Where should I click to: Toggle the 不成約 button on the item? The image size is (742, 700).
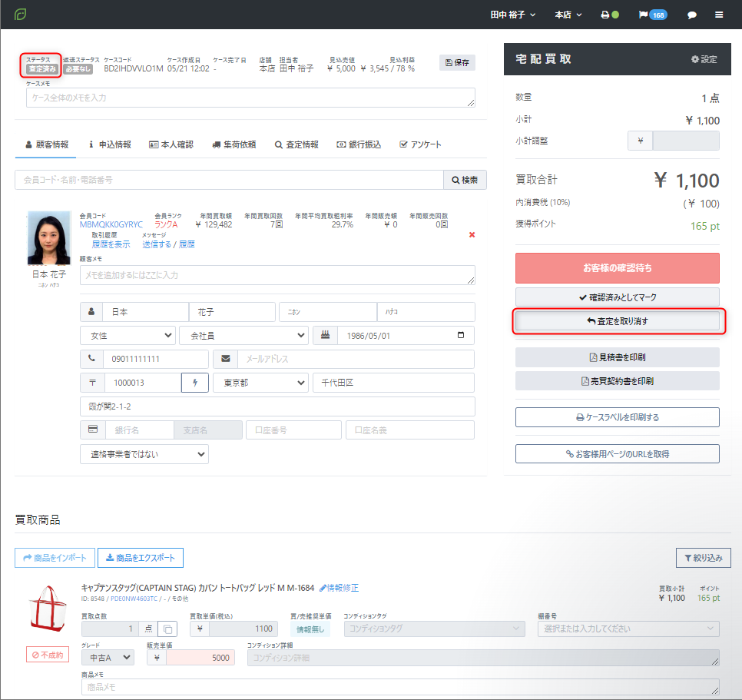coord(48,655)
